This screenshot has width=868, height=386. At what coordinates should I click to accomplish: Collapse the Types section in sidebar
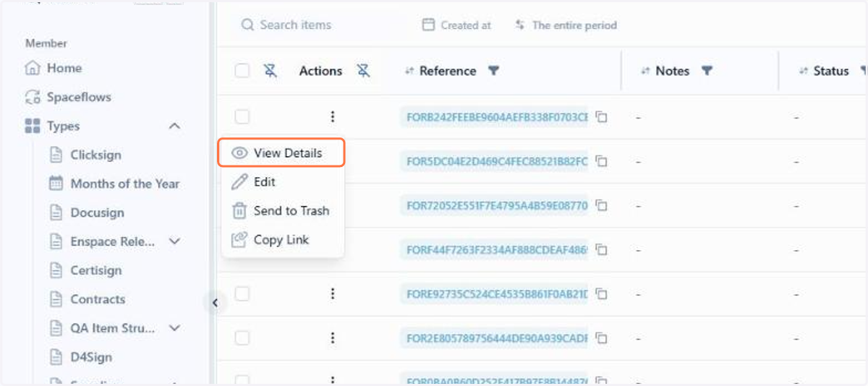[174, 126]
